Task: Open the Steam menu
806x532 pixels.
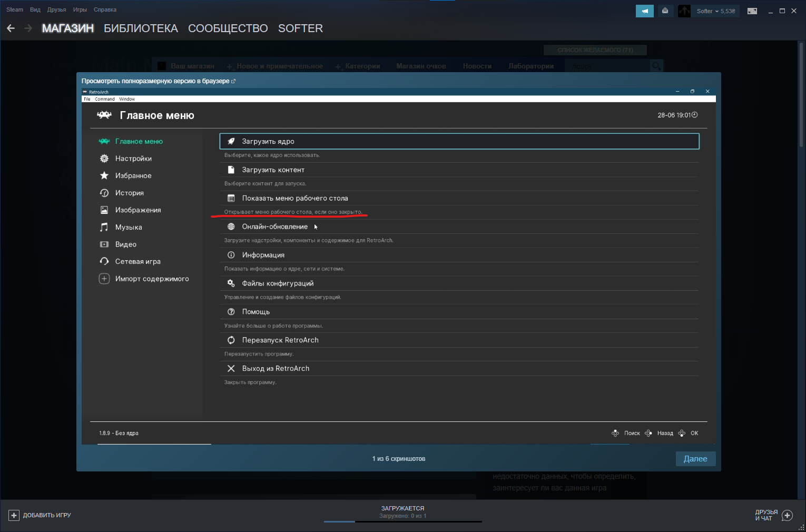Action: [15, 9]
